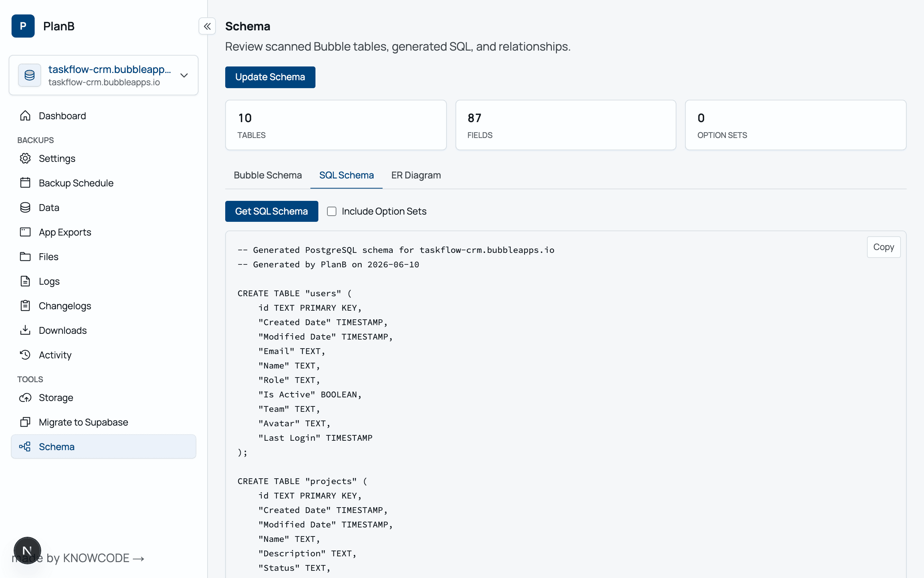
Task: Click the Downloads arrow icon
Action: 25,330
